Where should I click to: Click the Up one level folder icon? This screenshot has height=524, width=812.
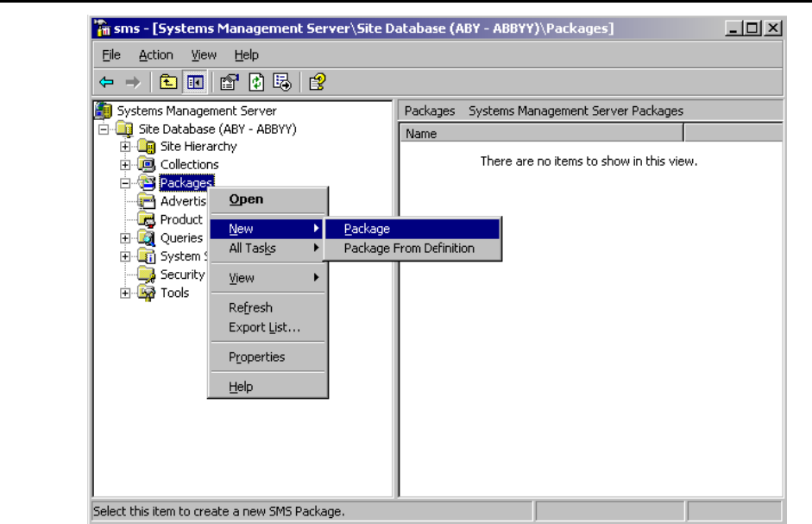click(x=167, y=82)
